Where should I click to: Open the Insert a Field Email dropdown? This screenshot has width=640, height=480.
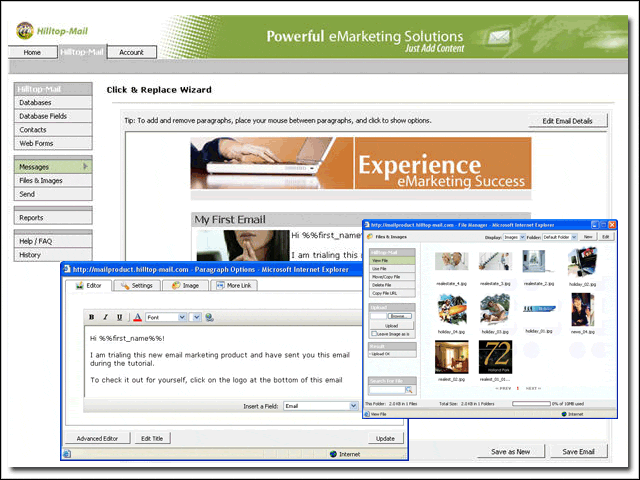pos(321,406)
